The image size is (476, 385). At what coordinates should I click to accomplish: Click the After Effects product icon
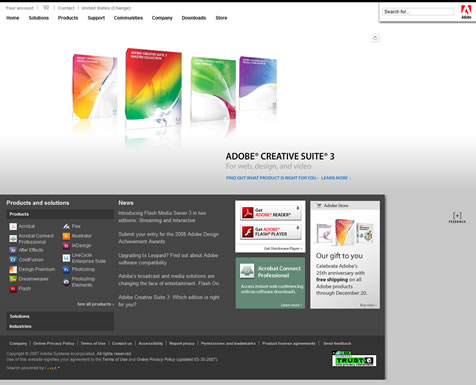coord(13,250)
